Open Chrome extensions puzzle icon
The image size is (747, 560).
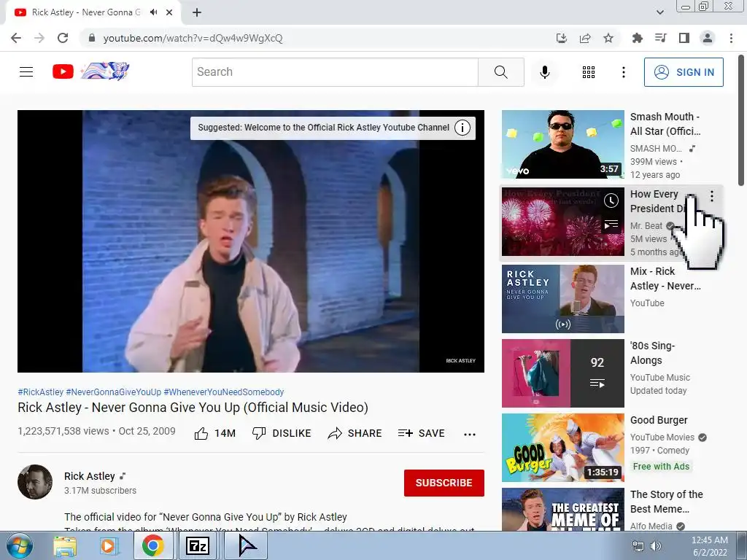pos(637,38)
